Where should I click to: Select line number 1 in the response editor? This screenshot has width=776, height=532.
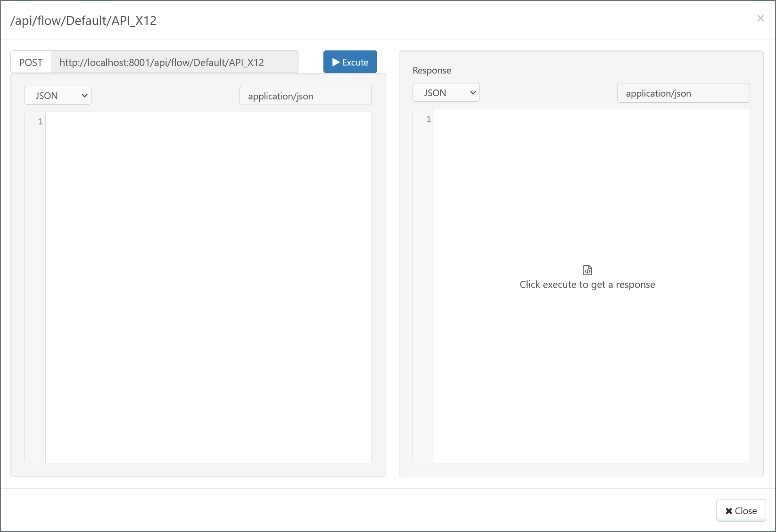(429, 119)
